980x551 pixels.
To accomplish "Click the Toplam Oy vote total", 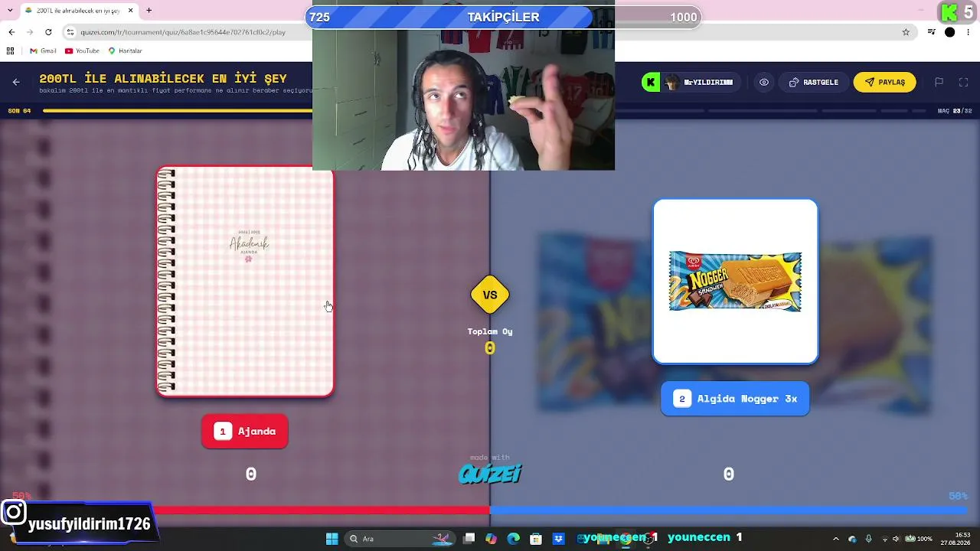I will pyautogui.click(x=490, y=341).
